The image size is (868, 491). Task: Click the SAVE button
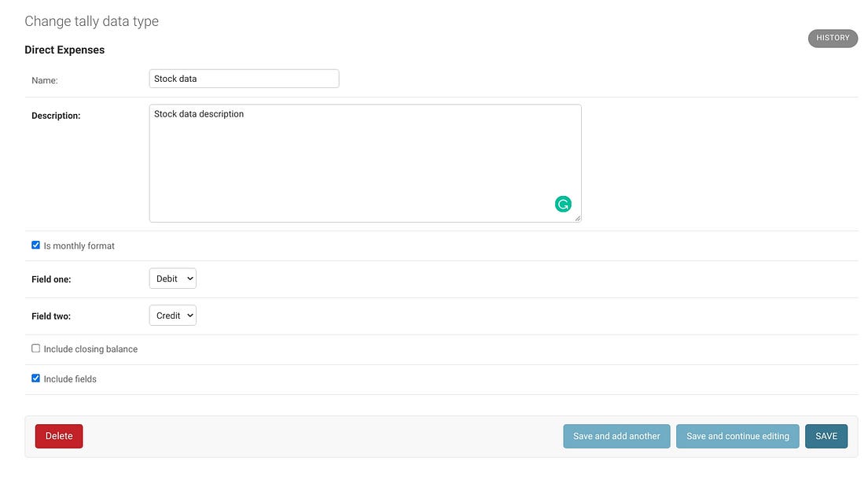tap(826, 435)
